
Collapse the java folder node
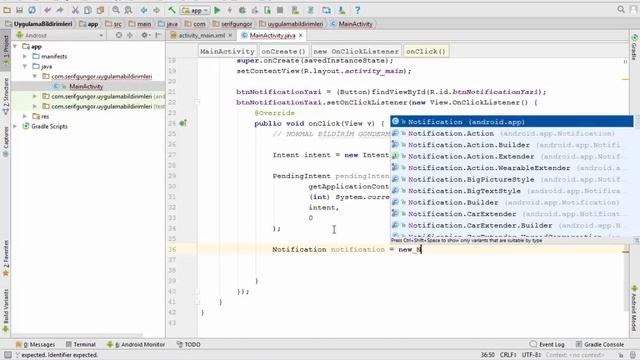click(25, 66)
